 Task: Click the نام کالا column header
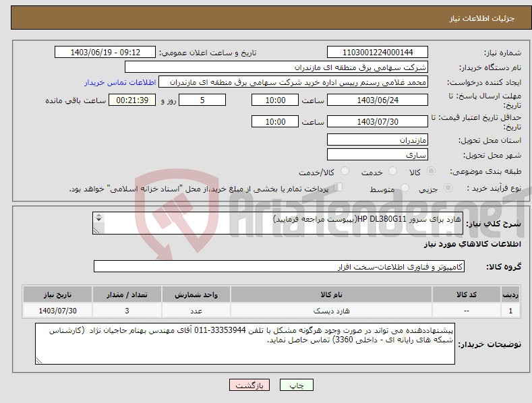tap(331, 294)
